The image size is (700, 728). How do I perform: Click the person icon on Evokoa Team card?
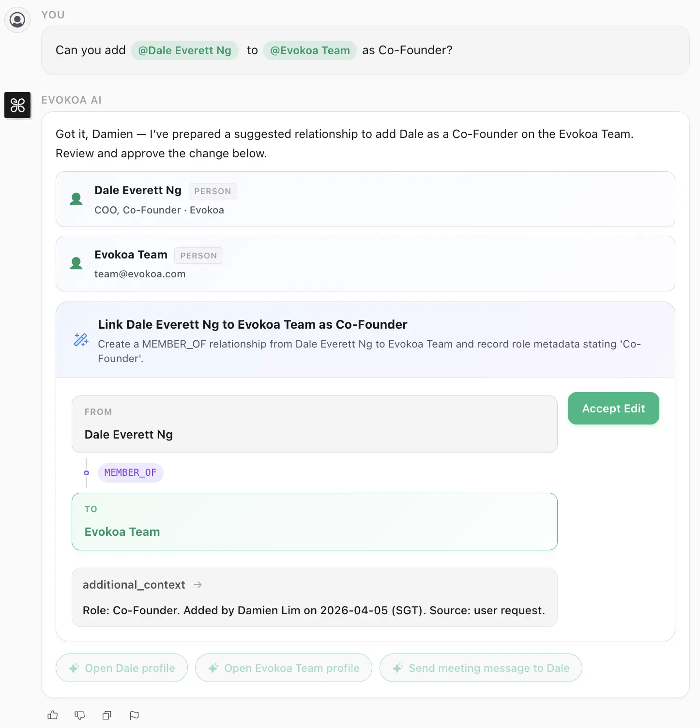[76, 263]
